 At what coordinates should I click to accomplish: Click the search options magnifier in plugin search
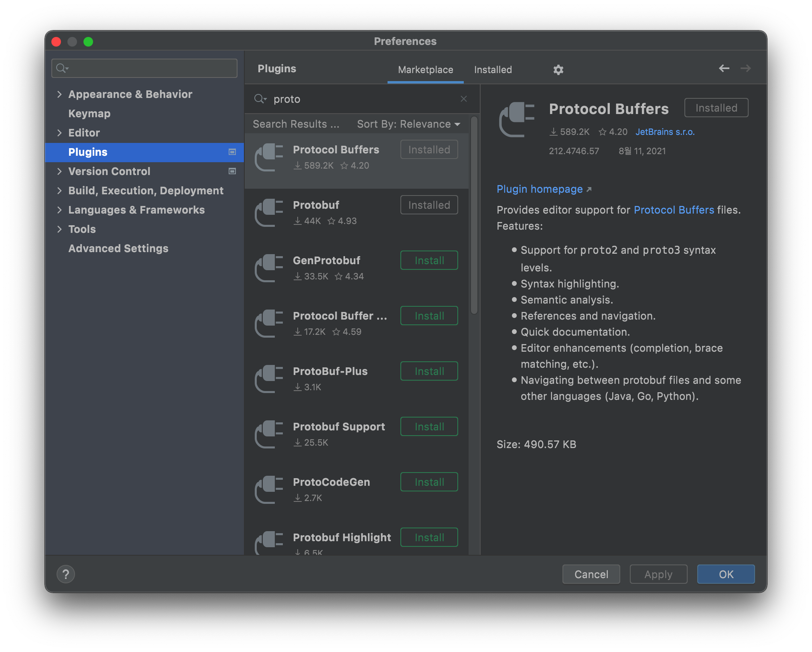[x=260, y=99]
